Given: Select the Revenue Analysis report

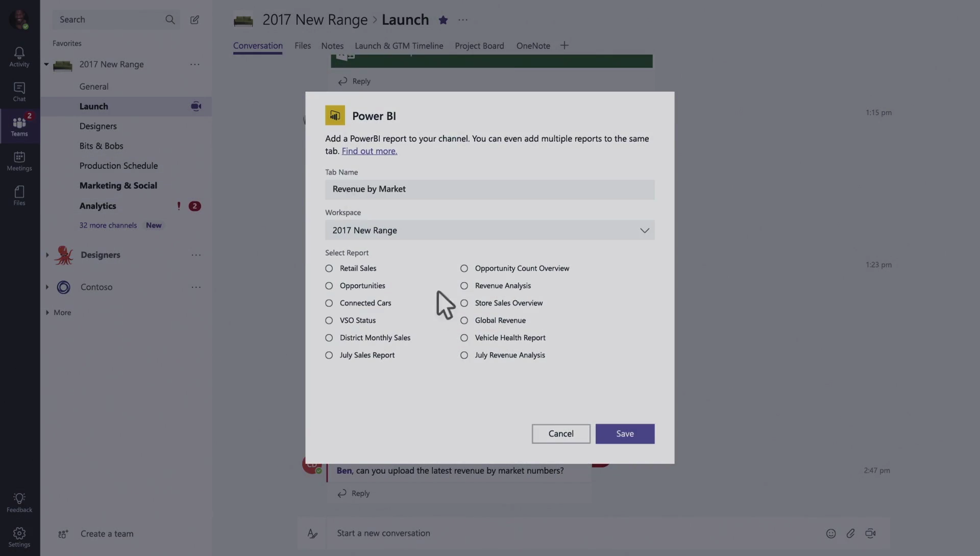Looking at the screenshot, I should point(464,286).
